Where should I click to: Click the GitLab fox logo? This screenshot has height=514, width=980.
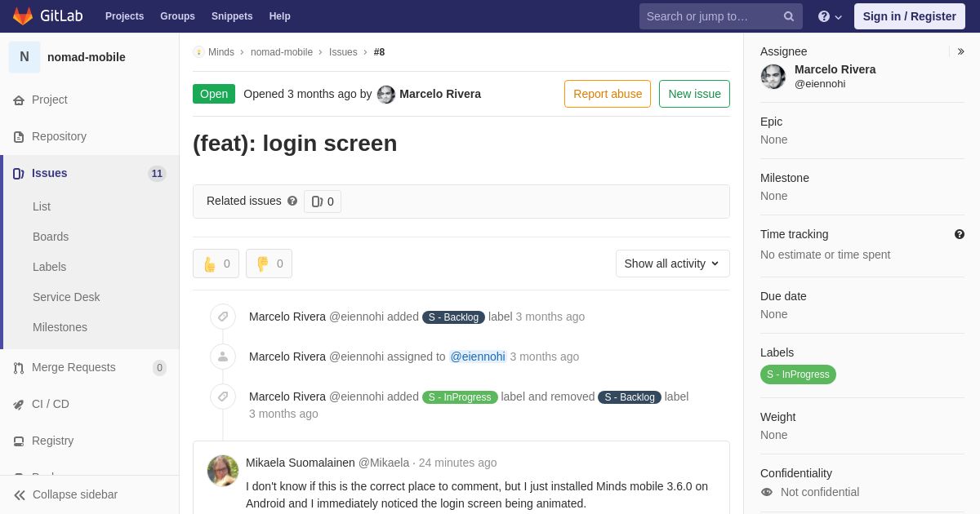click(x=23, y=16)
